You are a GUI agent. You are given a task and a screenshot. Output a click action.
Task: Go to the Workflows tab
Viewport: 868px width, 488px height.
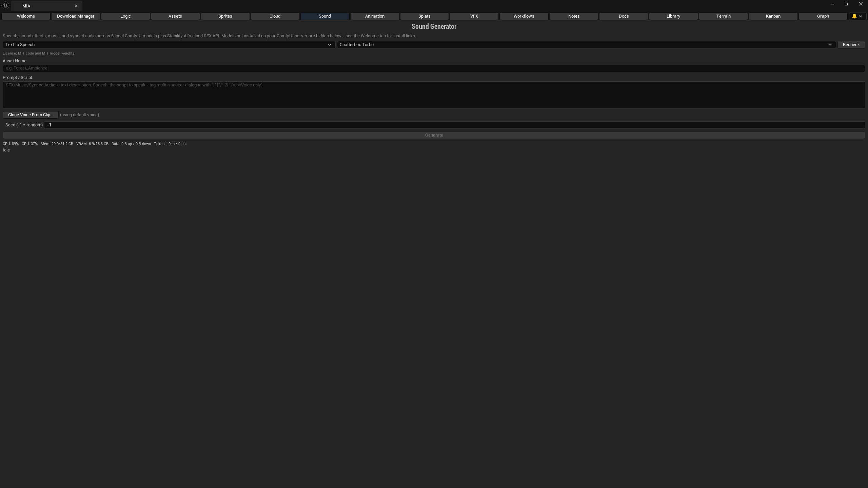pyautogui.click(x=524, y=16)
